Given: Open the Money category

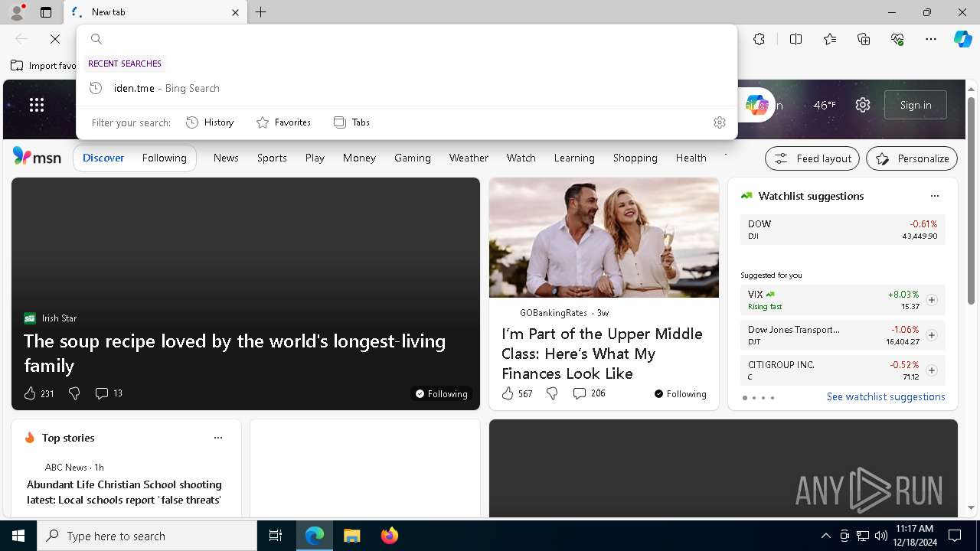Looking at the screenshot, I should 359,158.
